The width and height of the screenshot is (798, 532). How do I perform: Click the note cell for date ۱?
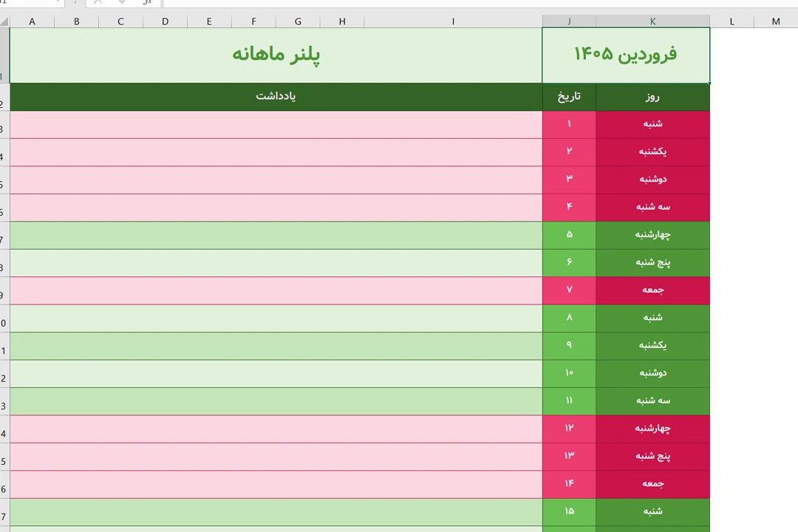(x=276, y=124)
